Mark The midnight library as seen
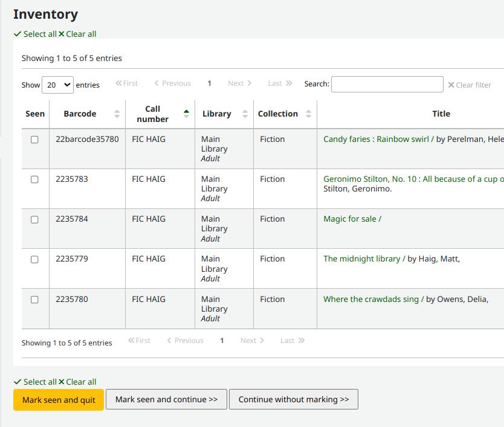Screen dimensions: 504x427 pyautogui.click(x=34, y=259)
